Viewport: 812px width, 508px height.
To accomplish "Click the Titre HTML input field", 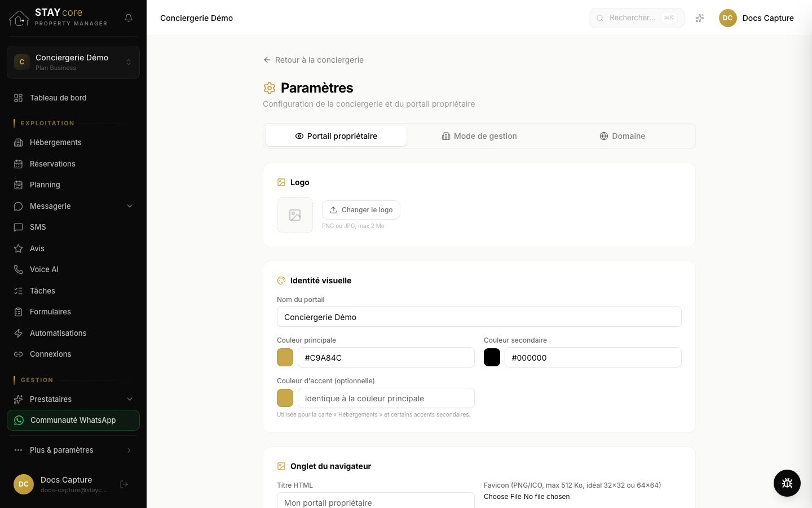I will 376,501.
